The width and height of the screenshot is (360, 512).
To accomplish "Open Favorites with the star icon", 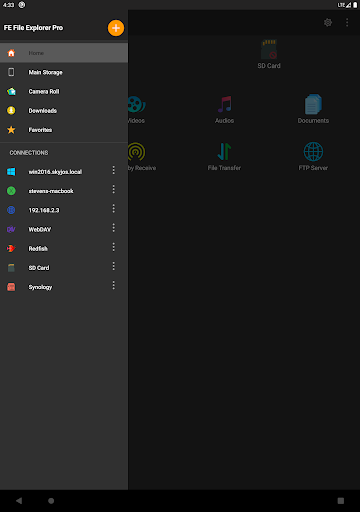I will (64, 130).
